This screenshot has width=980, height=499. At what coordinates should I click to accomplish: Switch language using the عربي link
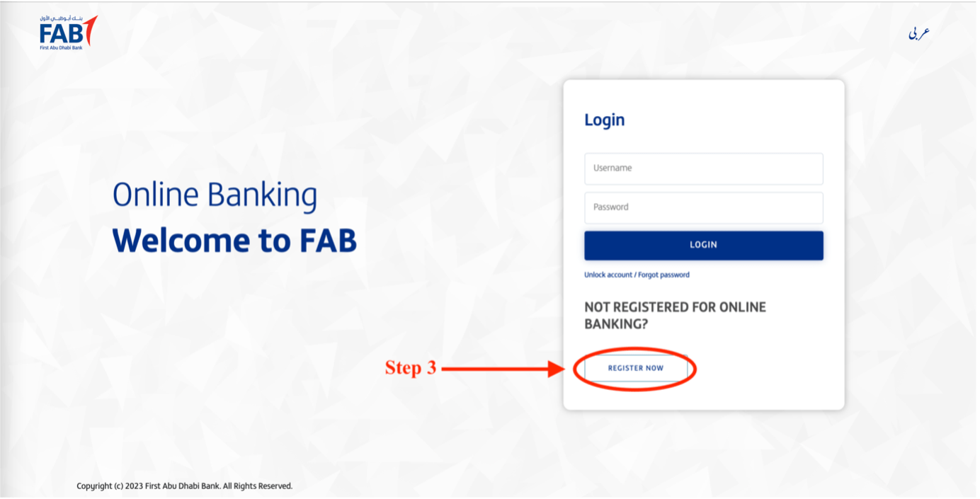(x=920, y=32)
